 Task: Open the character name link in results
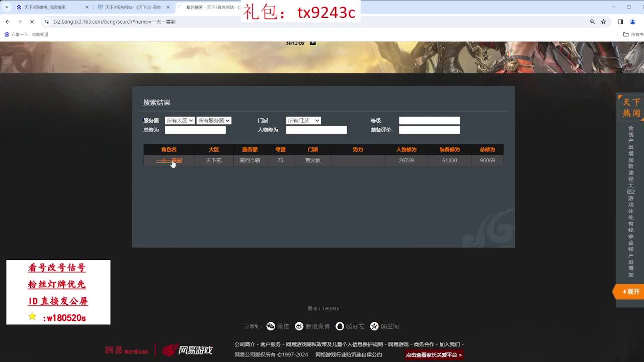(x=169, y=160)
